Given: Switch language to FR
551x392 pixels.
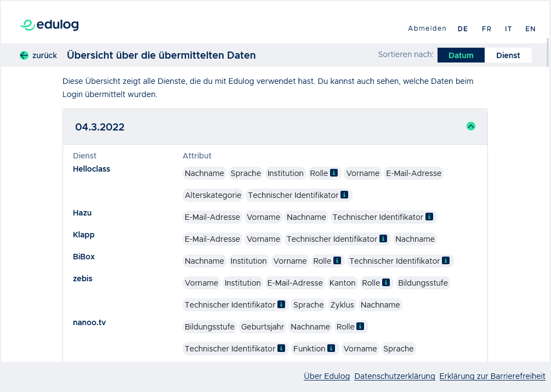Looking at the screenshot, I should [486, 29].
